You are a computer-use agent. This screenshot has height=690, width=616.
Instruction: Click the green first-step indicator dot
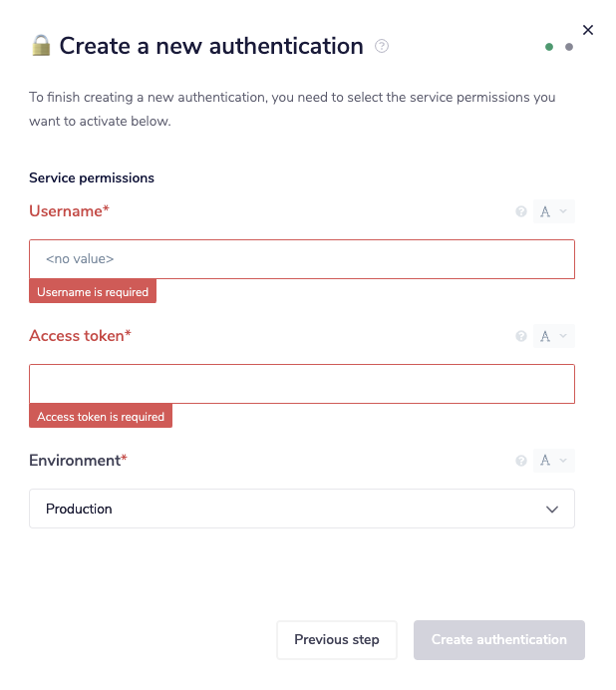[549, 47]
